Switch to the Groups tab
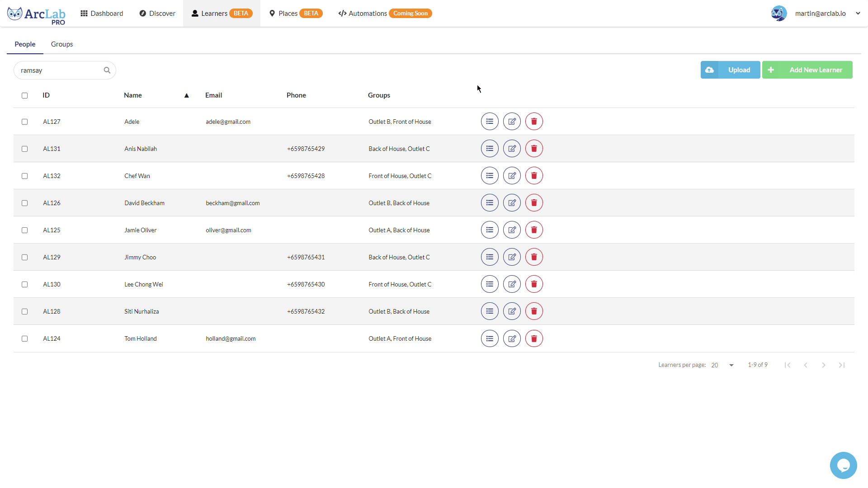This screenshot has width=868, height=488. click(x=62, y=44)
